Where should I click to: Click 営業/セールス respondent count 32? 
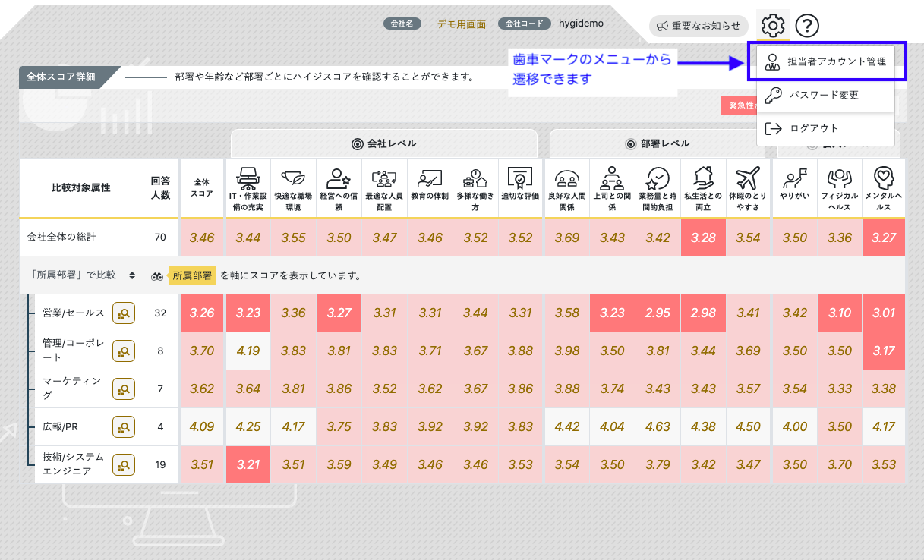click(160, 313)
